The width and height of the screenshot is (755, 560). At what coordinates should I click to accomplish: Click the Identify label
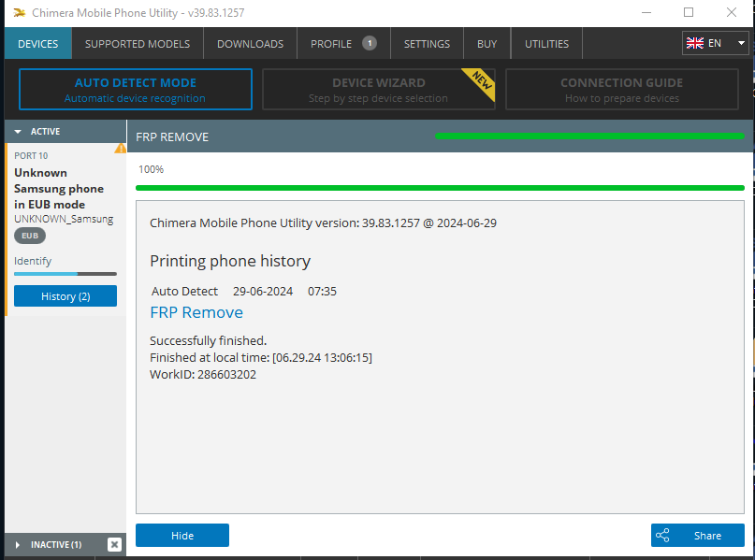(x=33, y=261)
